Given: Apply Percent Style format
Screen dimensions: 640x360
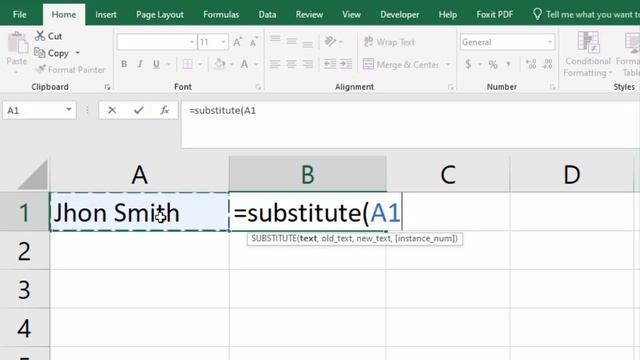Looking at the screenshot, I should pos(493,64).
